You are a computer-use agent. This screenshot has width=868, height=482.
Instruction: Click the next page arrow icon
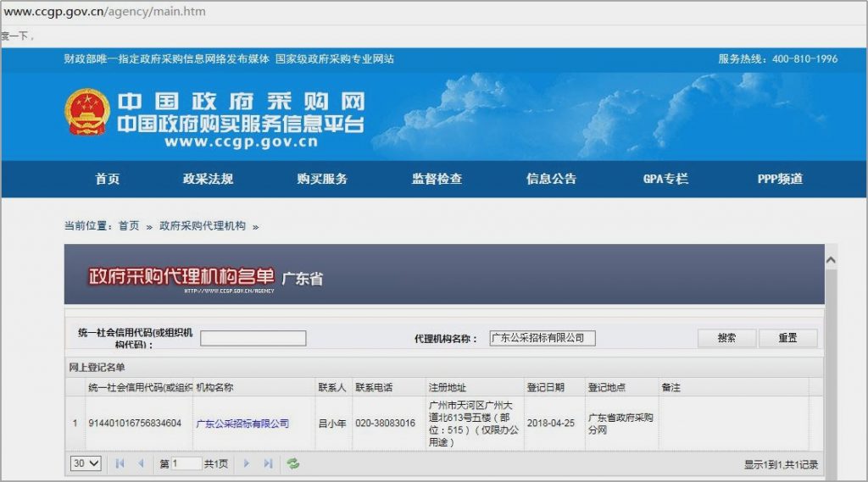(247, 463)
